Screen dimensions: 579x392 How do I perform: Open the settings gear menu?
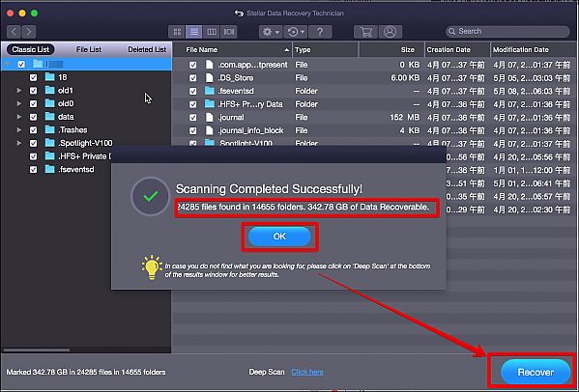271,32
